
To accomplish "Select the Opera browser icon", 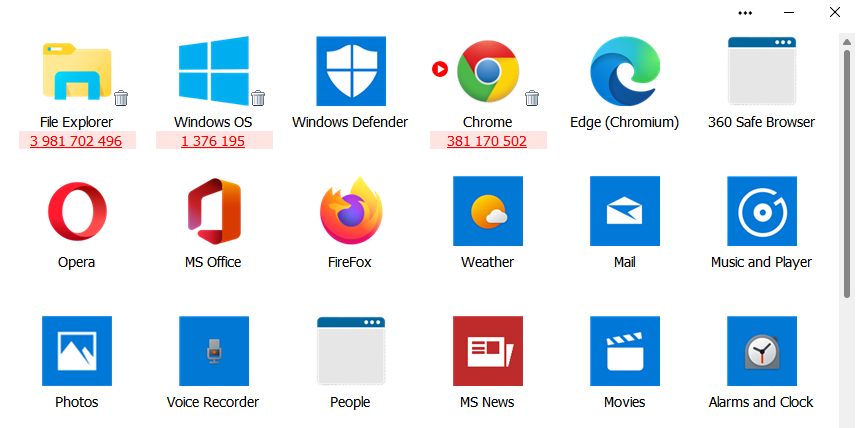I will (76, 211).
